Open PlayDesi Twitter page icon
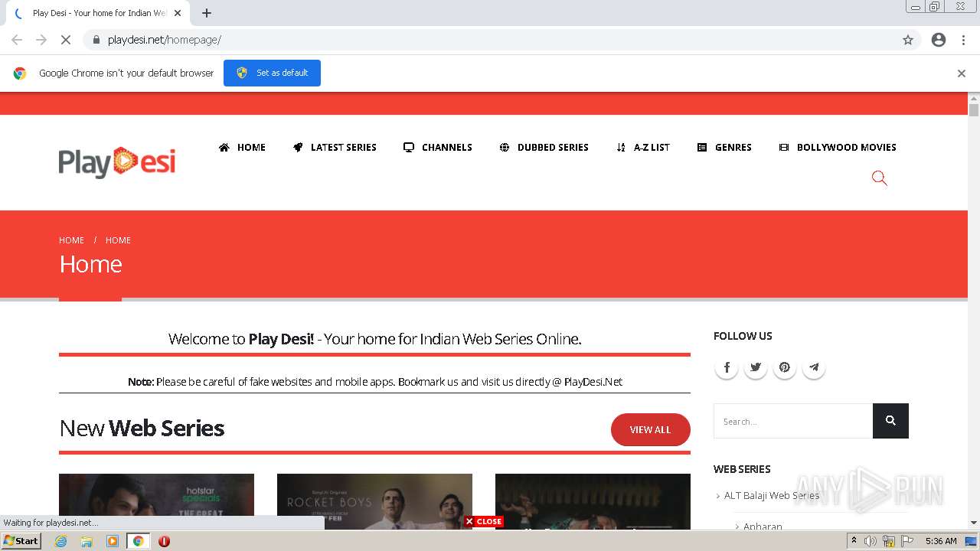Viewport: 980px width, 551px height. 756,367
